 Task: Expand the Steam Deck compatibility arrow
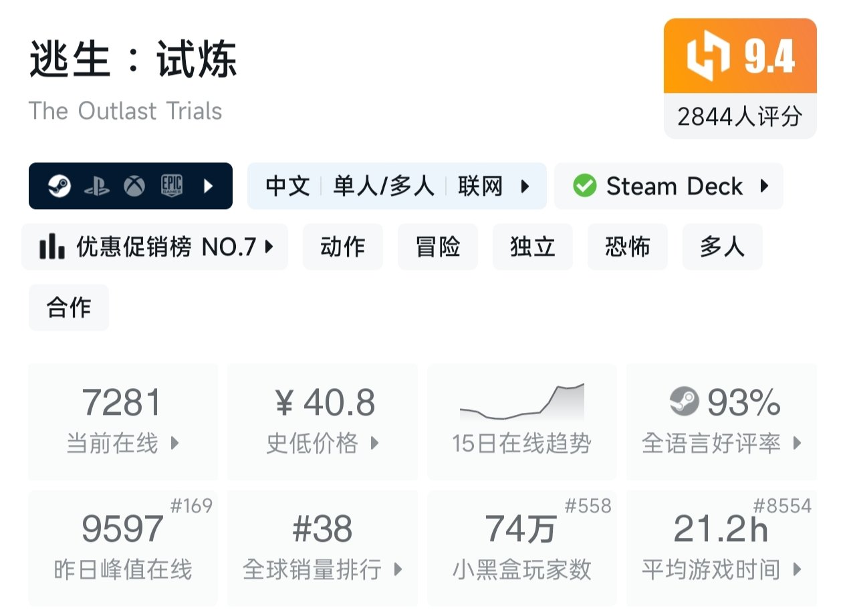click(x=764, y=186)
